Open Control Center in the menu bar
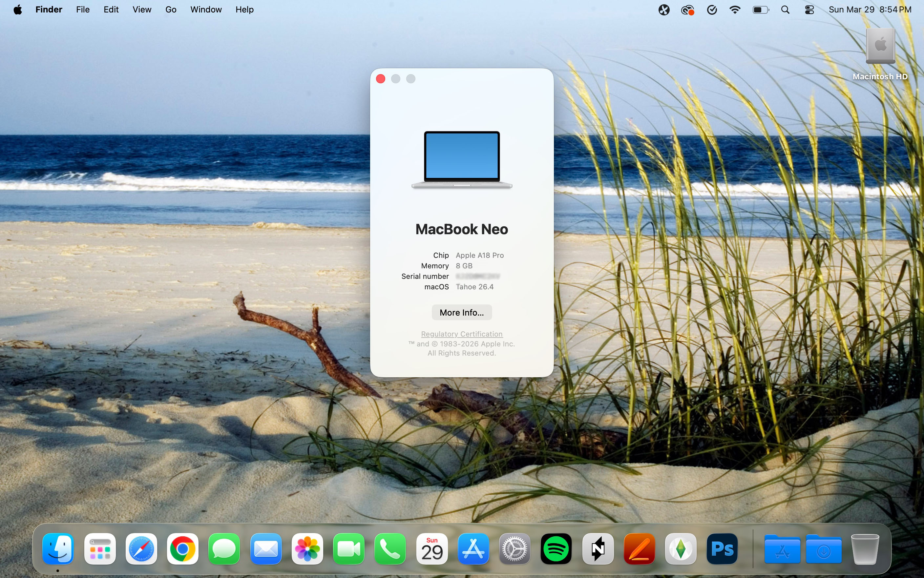Image resolution: width=924 pixels, height=578 pixels. [809, 10]
